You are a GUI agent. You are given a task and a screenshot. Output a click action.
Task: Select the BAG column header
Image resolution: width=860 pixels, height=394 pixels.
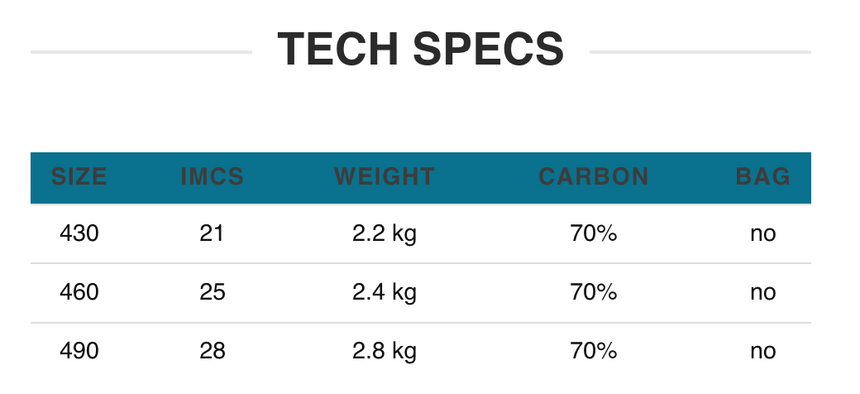[x=763, y=177]
